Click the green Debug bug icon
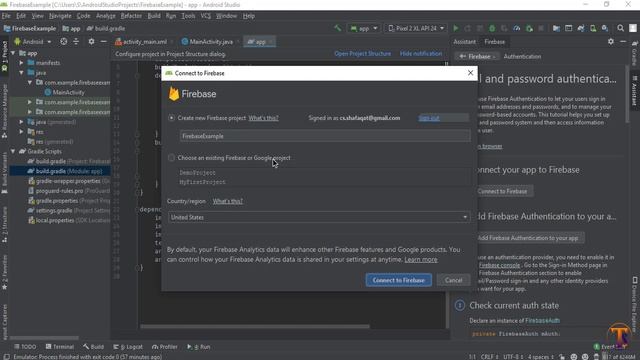Viewport: 640px width, 360px height. click(x=492, y=28)
